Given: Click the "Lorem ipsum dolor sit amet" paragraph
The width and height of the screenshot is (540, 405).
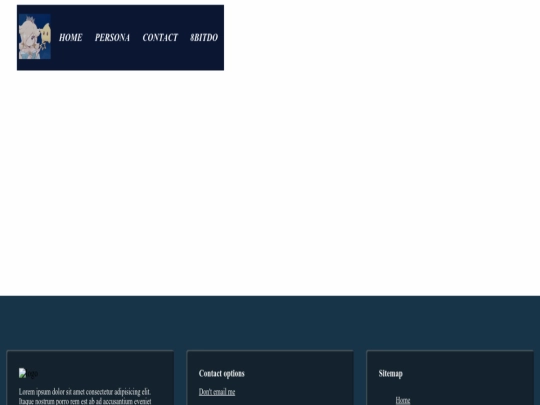Looking at the screenshot, I should [85, 396].
